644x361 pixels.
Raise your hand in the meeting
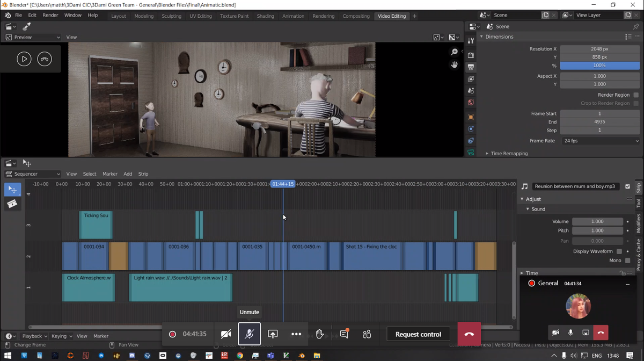tap(320, 334)
